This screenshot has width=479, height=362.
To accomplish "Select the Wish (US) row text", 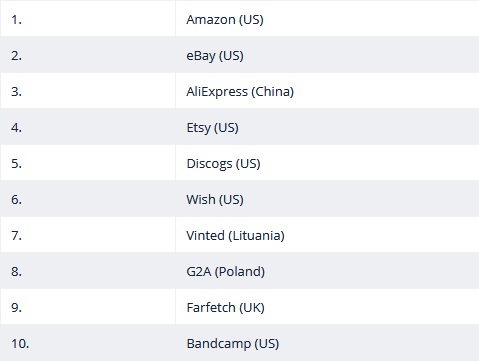I will [215, 200].
